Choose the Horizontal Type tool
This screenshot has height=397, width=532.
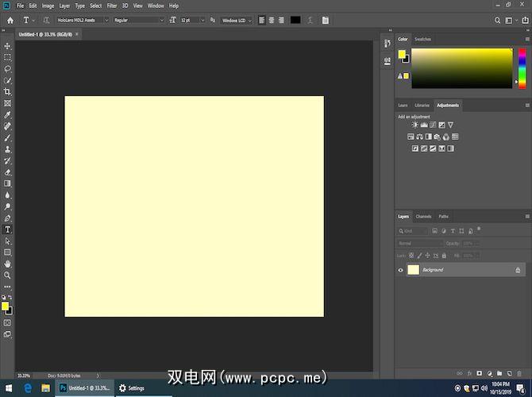[x=8, y=229]
